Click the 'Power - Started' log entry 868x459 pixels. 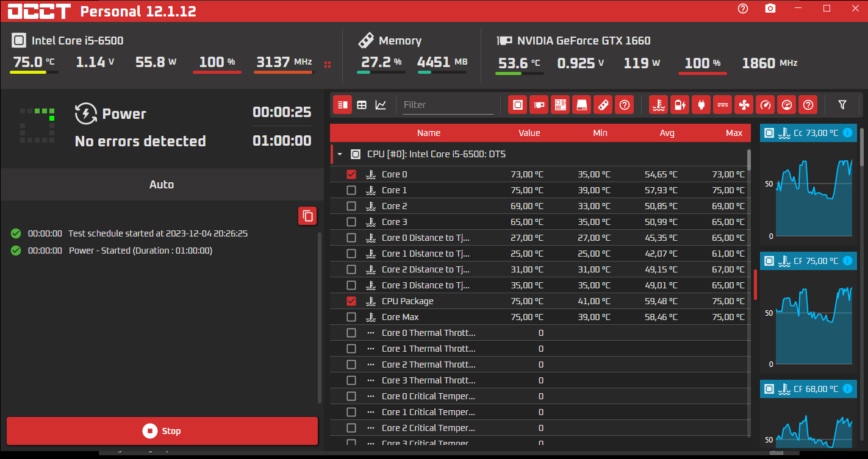141,251
